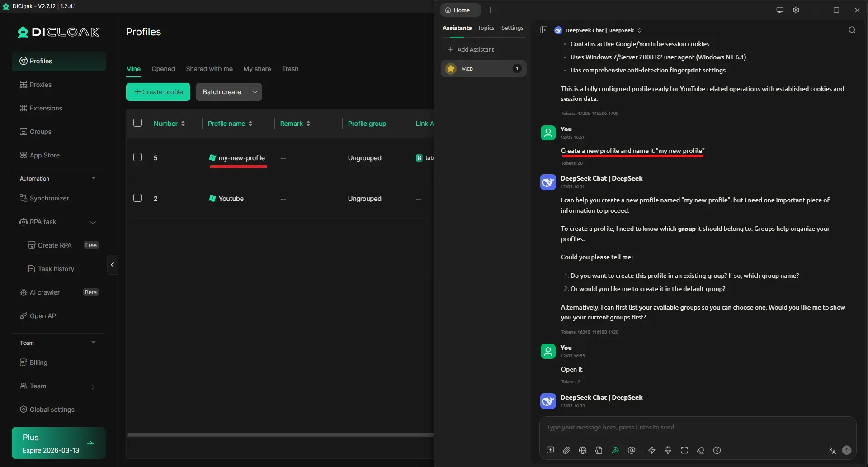Open the Batch create dropdown arrow
Screen dimensions: 868x467
click(255, 92)
